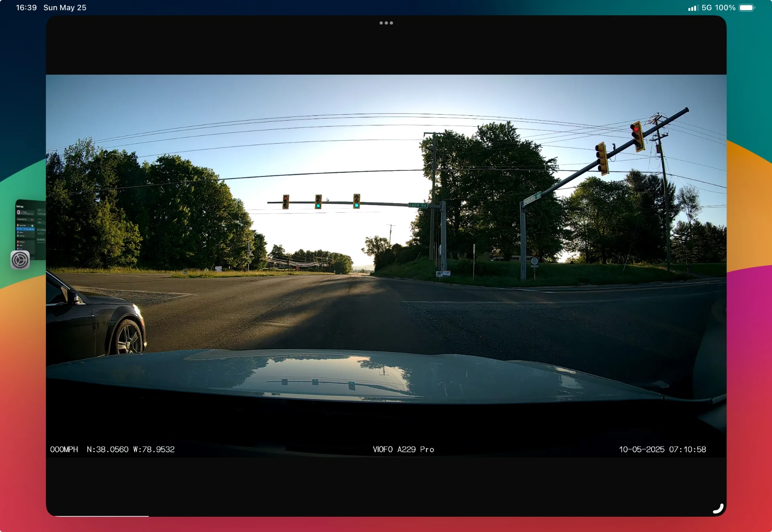
Task: Tap the 16:39 clock in status bar
Action: coord(26,8)
